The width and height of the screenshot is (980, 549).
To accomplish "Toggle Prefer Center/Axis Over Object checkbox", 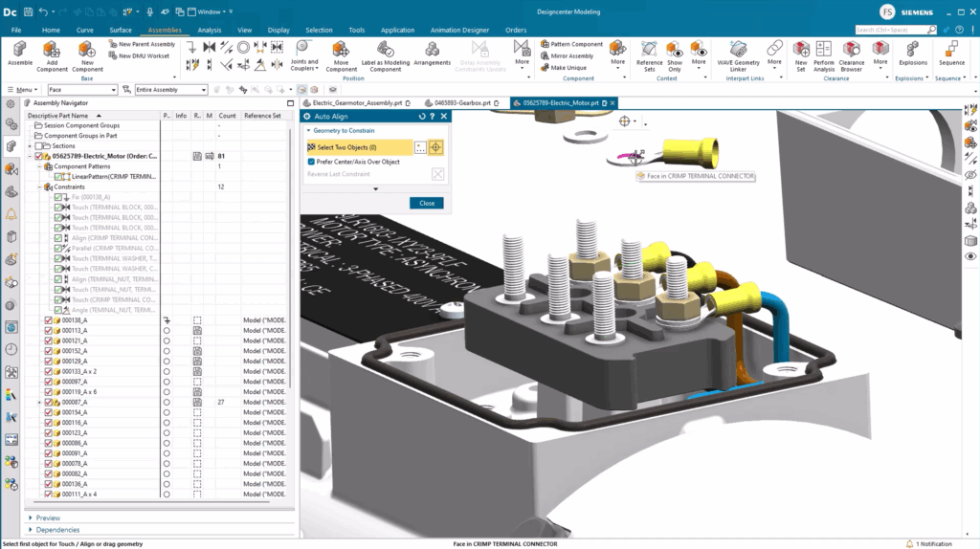I will (x=311, y=162).
